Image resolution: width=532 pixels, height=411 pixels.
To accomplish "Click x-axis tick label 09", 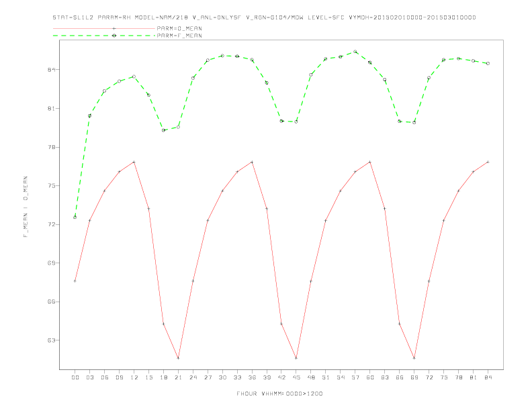I will click(x=119, y=377).
